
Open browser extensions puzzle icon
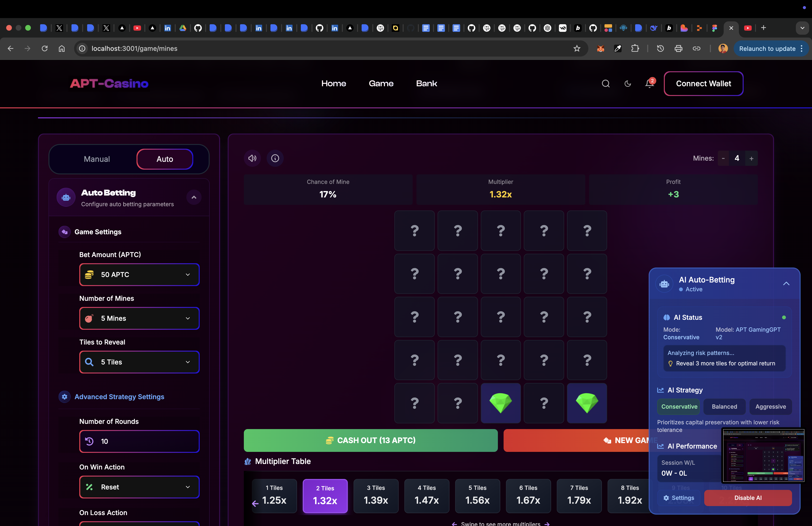635,48
